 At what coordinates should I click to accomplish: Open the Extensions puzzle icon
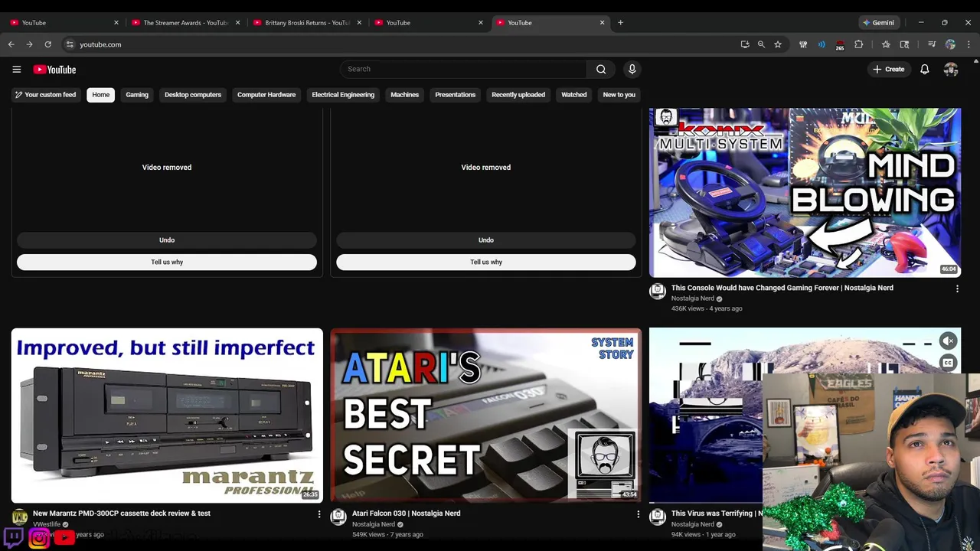click(x=858, y=44)
